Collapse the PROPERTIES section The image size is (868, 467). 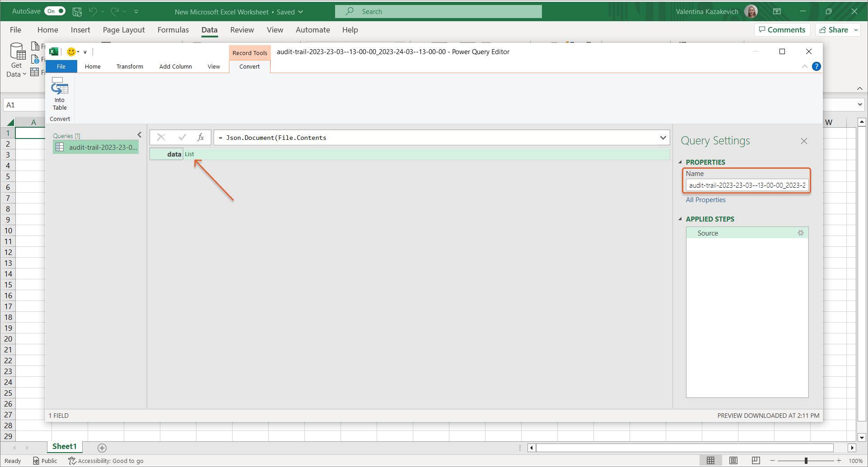[681, 162]
